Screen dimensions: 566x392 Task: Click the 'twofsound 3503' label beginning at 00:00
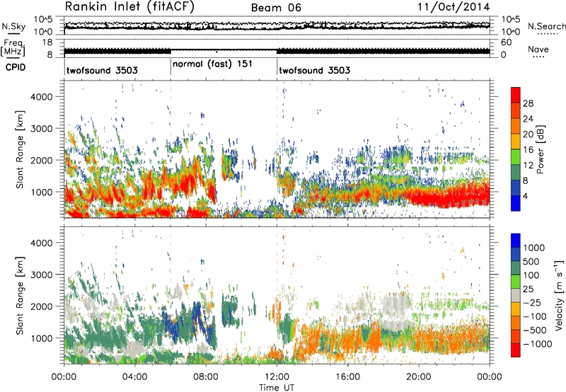coord(102,70)
